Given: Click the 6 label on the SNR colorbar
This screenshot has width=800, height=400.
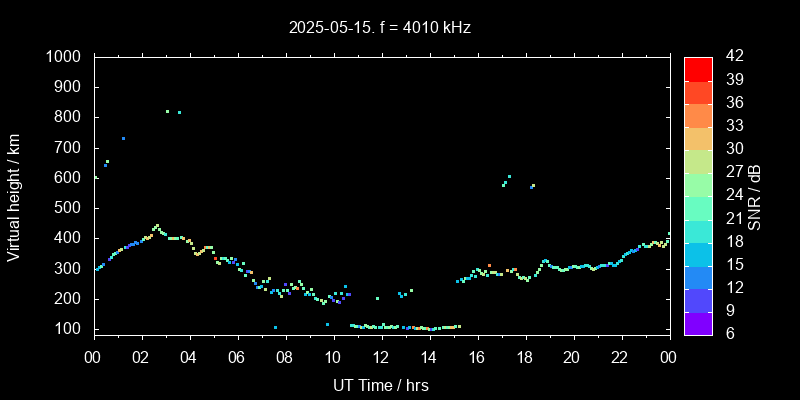Looking at the screenshot, I should coord(728,333).
